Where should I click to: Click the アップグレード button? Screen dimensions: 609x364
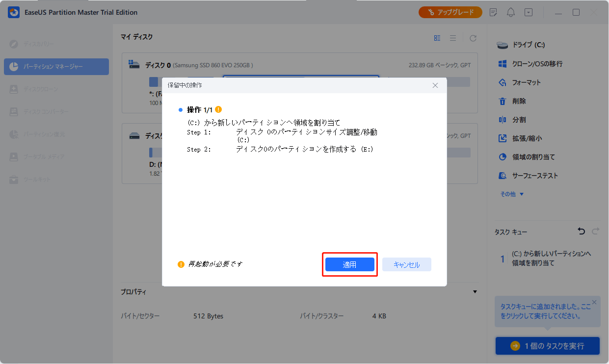point(450,12)
